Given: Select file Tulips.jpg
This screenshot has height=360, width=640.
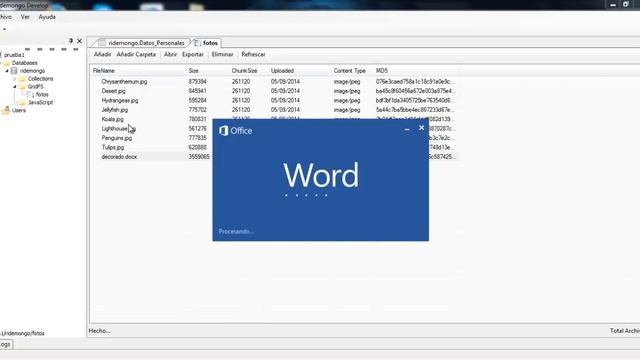Looking at the screenshot, I should pos(113,147).
